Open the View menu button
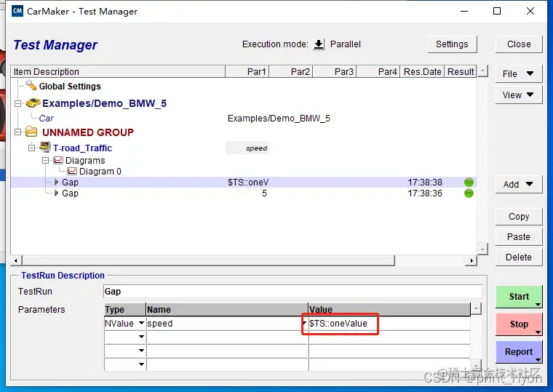Screen dimensions: 553x392 click(518, 95)
